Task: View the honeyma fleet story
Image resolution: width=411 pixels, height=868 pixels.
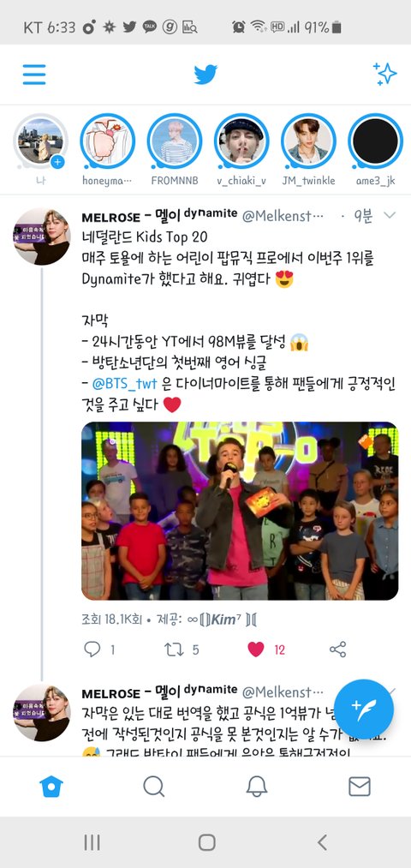Action: click(107, 141)
